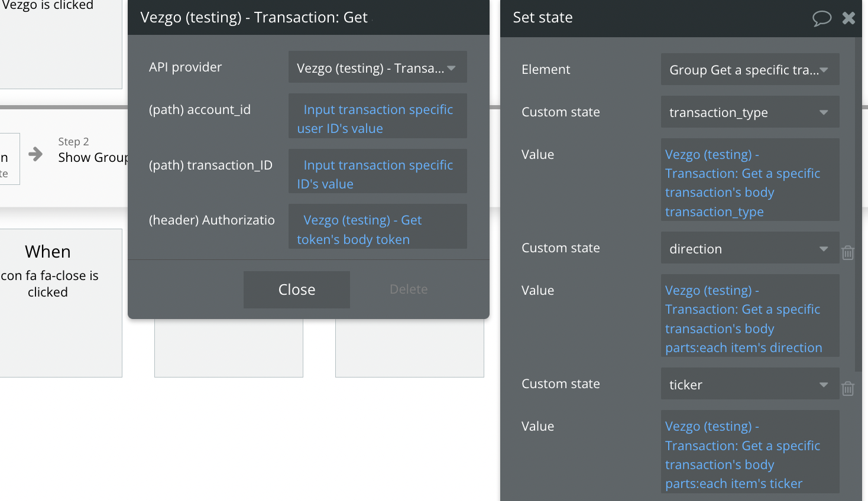The width and height of the screenshot is (868, 501).
Task: Click the Delete button in the popup
Action: pos(408,289)
